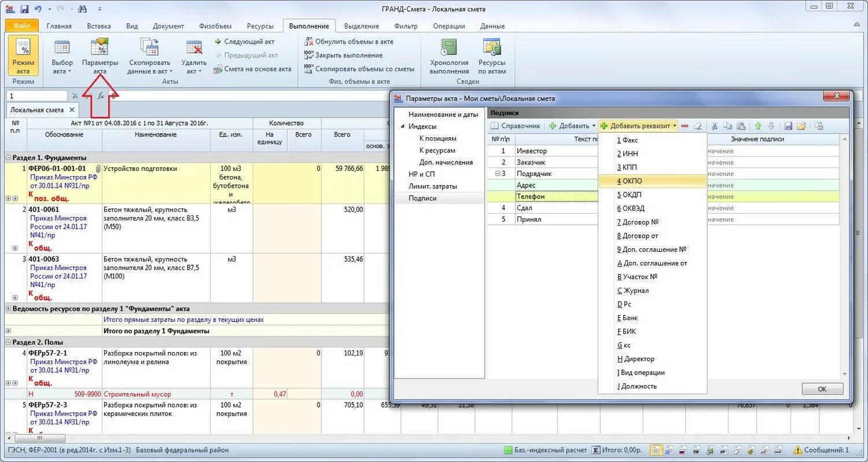Open Ресурсы по актам report
The width and height of the screenshot is (868, 462).
point(492,56)
